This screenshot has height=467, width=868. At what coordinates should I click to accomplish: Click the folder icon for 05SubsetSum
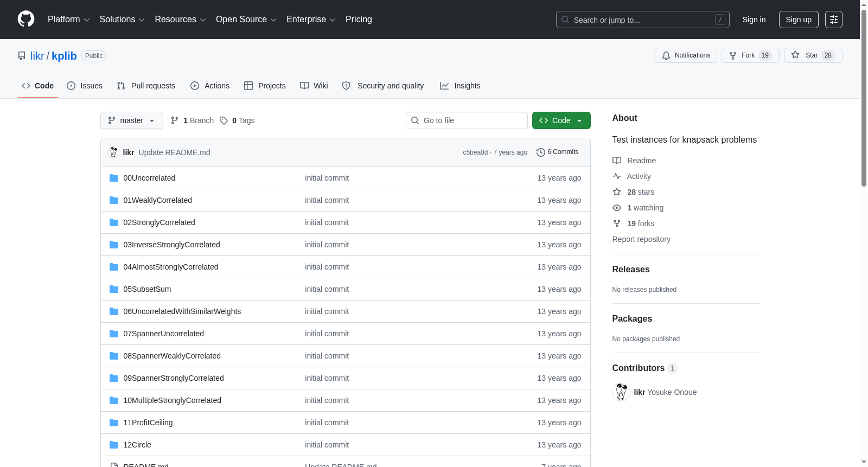click(x=114, y=289)
